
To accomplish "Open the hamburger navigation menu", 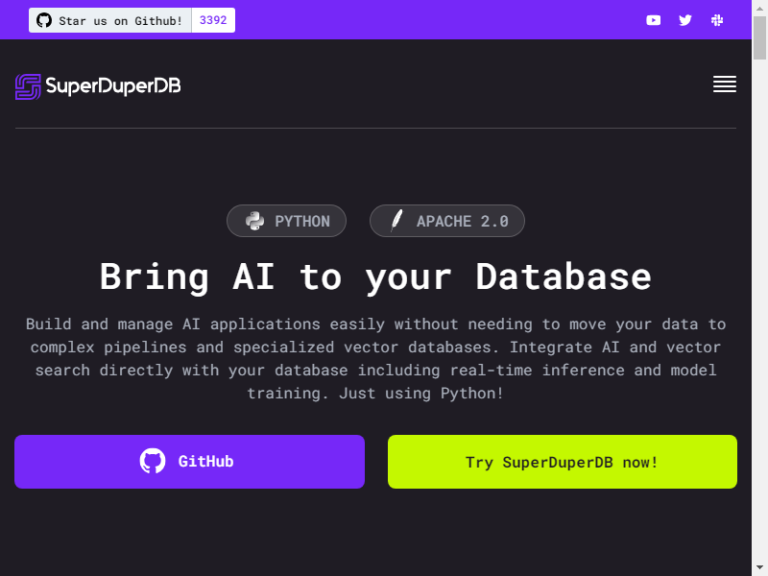I will click(724, 84).
